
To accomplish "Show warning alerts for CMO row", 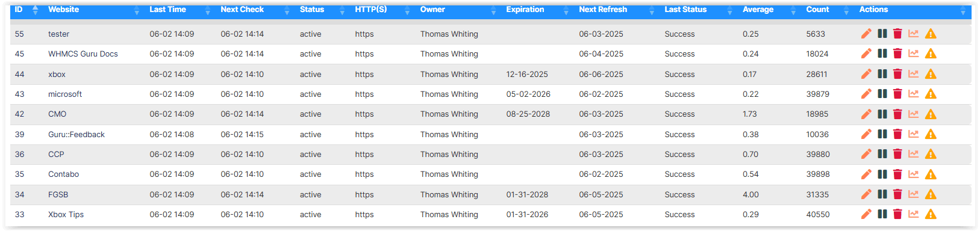I will point(931,114).
